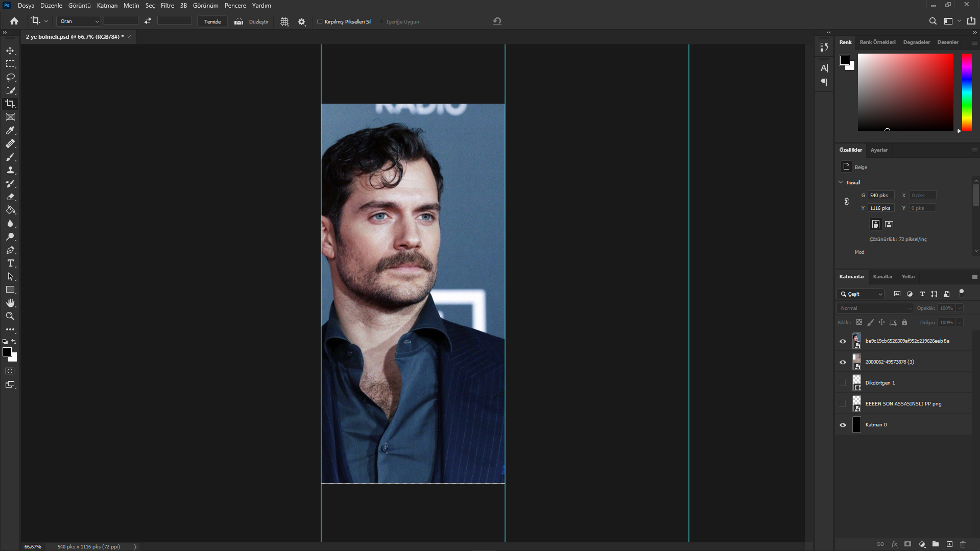Viewport: 980px width, 551px height.
Task: Select the Move tool
Action: point(10,51)
